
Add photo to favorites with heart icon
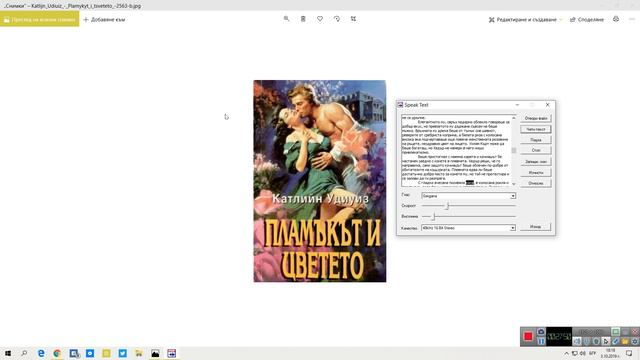(x=320, y=19)
